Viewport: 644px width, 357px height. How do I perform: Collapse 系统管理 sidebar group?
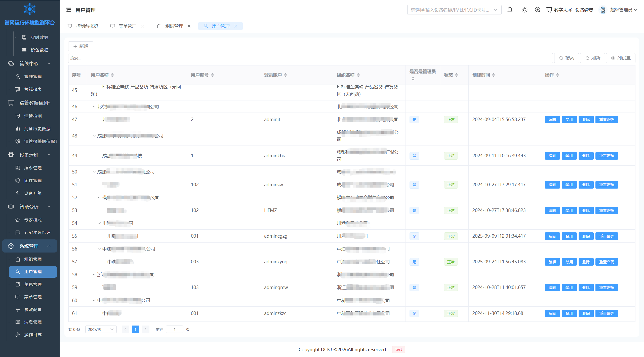pos(30,246)
